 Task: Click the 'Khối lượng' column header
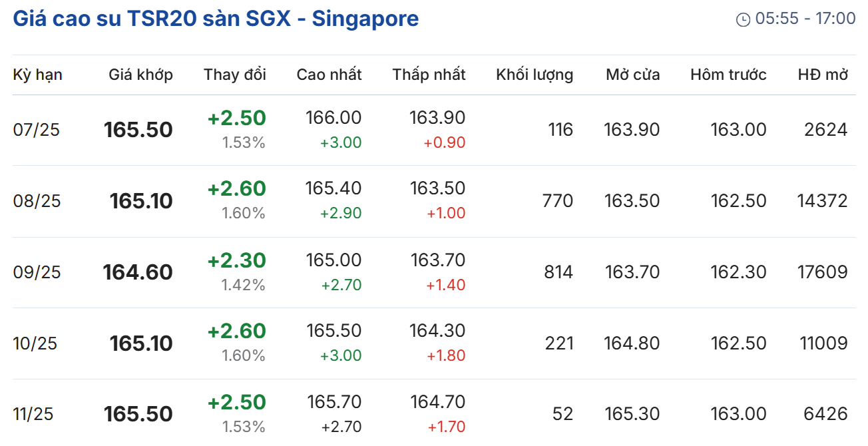tap(535, 75)
